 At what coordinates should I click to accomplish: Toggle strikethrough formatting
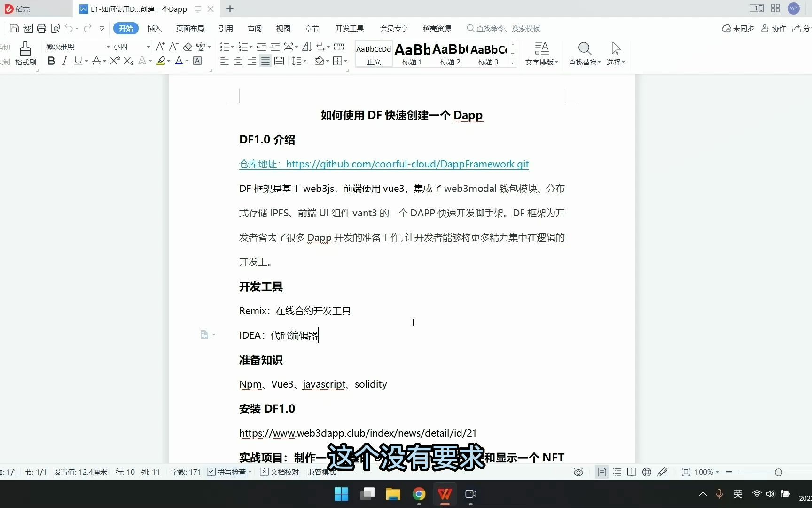[x=96, y=61]
